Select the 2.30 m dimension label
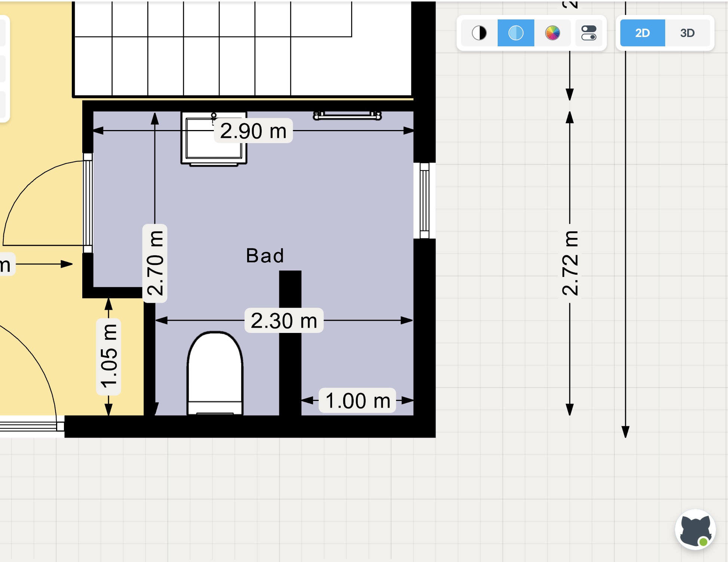 [284, 321]
